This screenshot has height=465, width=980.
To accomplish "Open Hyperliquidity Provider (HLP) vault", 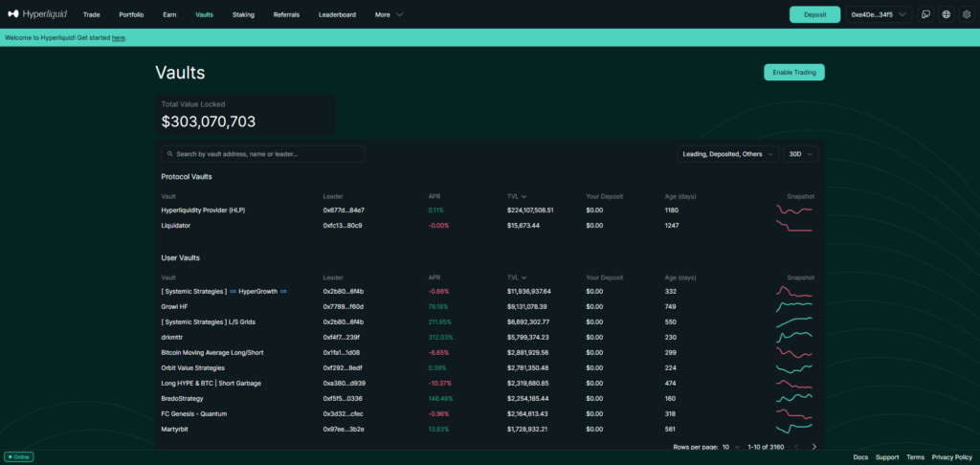I will (203, 210).
